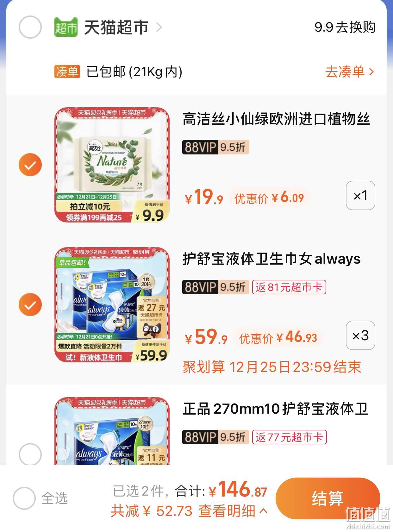The image size is (393, 532).
Task: Uncheck the 高洁丝小仙绿 item
Action: point(30,165)
